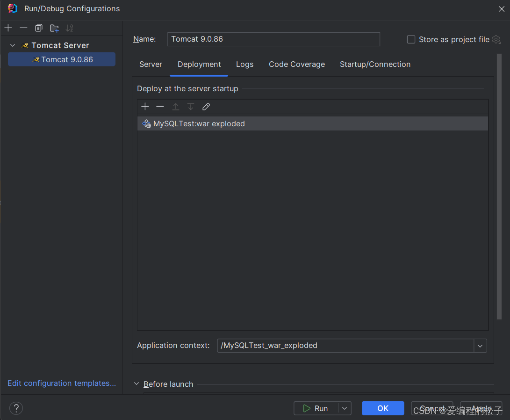
Task: Click the Run button
Action: click(x=316, y=408)
